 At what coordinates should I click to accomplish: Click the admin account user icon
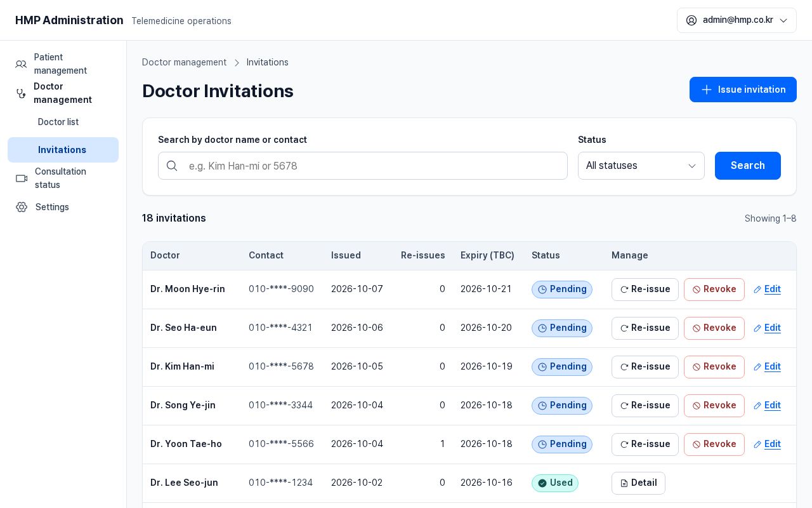[691, 20]
